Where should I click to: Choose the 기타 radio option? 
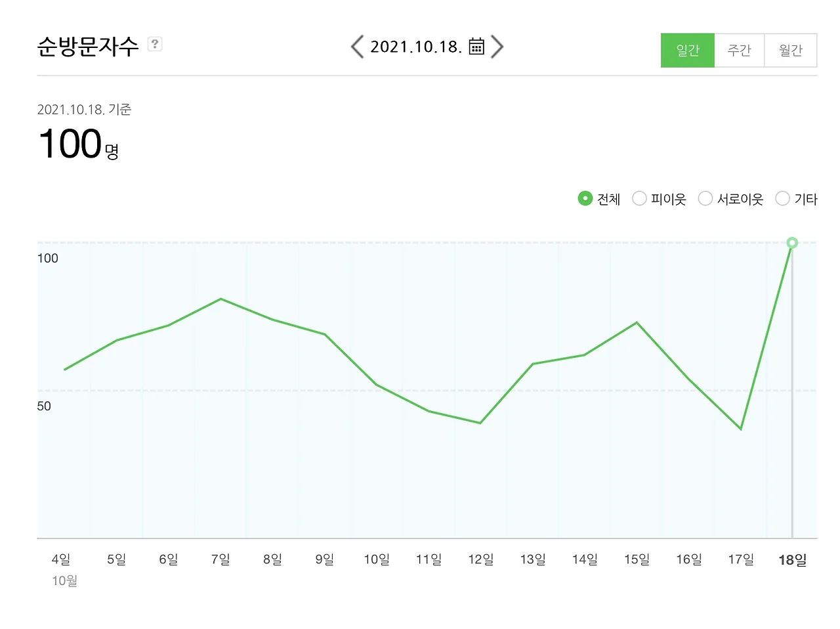[782, 198]
